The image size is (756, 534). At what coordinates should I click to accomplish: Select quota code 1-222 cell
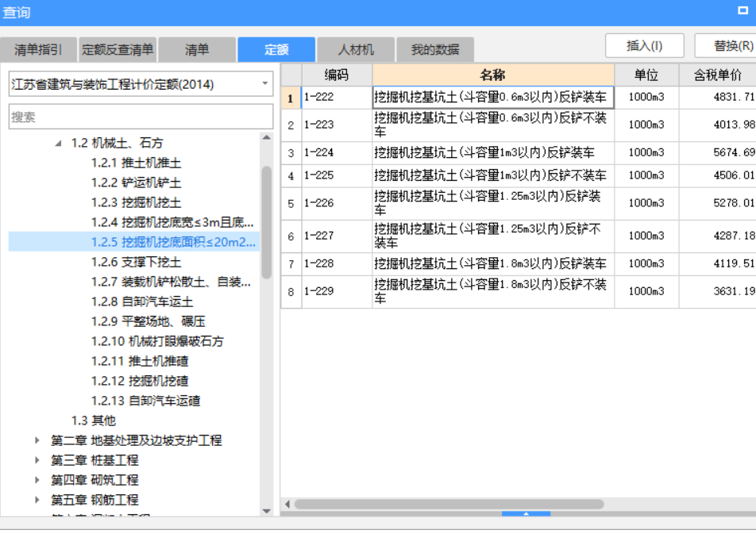click(x=337, y=98)
